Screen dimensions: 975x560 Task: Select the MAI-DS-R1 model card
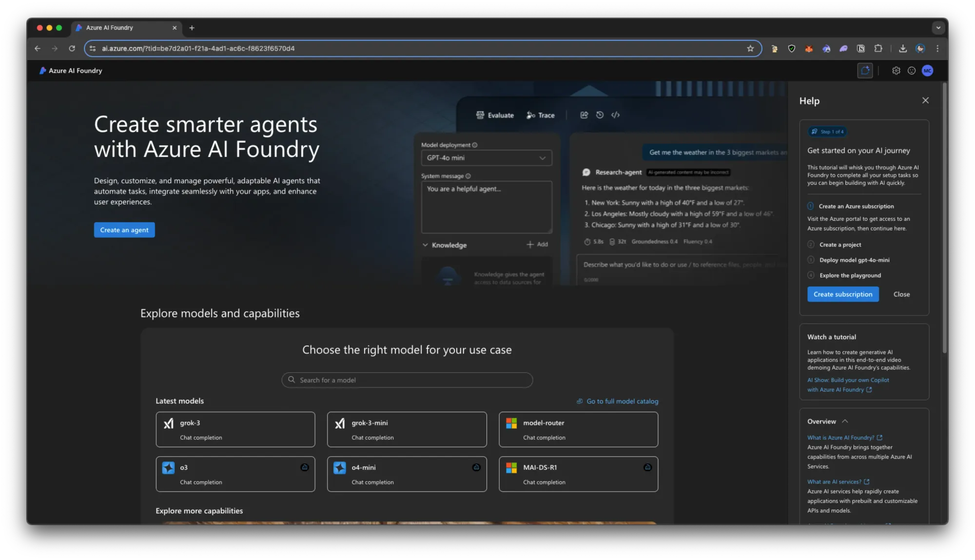(579, 474)
